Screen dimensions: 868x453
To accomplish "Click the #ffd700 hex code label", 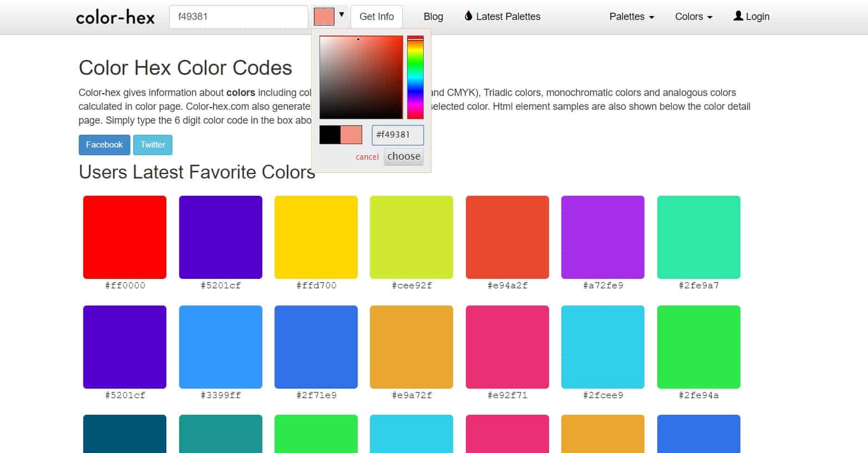I will tap(316, 286).
